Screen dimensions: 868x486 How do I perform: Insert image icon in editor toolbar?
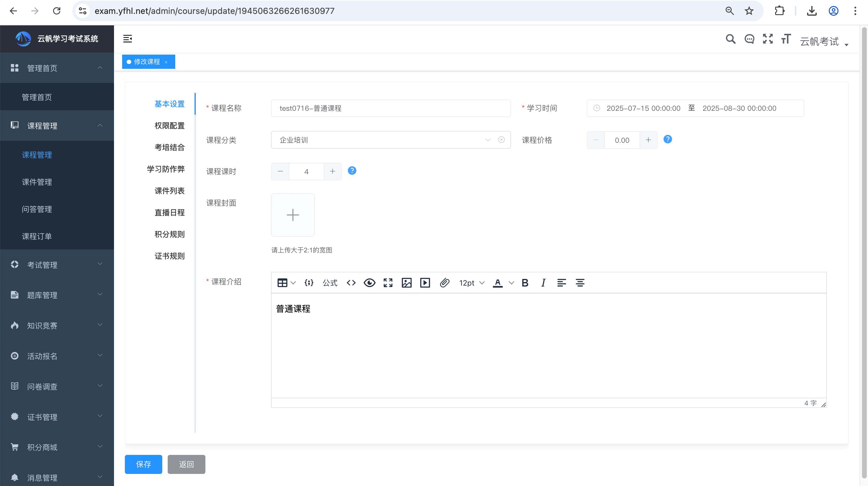pyautogui.click(x=406, y=283)
